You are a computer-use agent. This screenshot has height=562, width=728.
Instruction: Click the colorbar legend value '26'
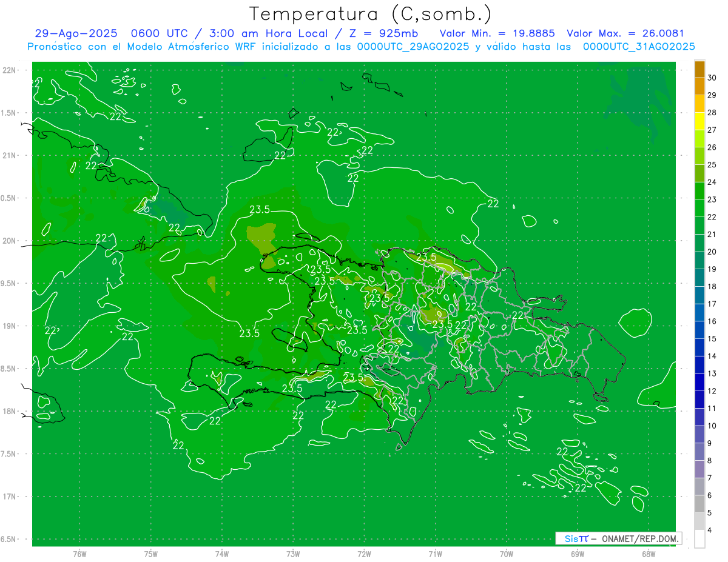pyautogui.click(x=712, y=147)
